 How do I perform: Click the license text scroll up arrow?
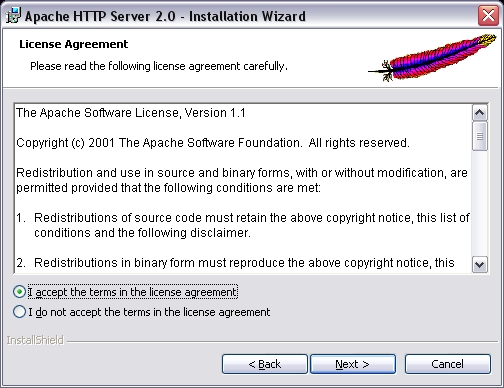click(480, 113)
